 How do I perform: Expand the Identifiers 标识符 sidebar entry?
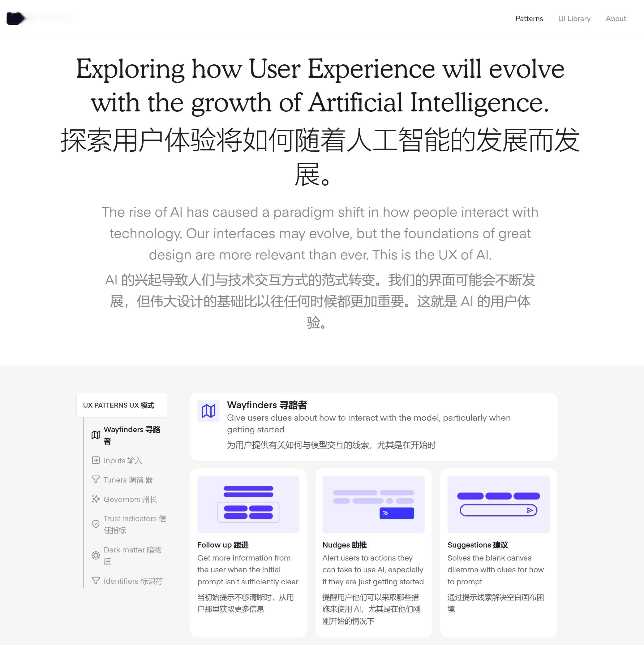click(x=130, y=581)
